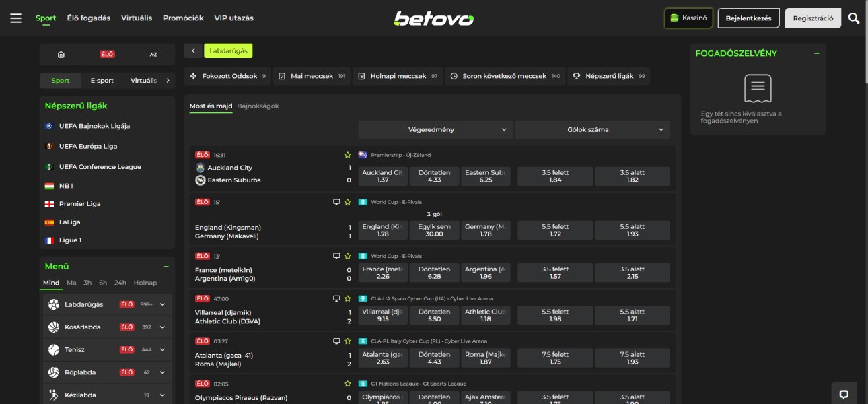Click the Kosárlabda basketball icon
This screenshot has width=868, height=404.
coord(54,327)
